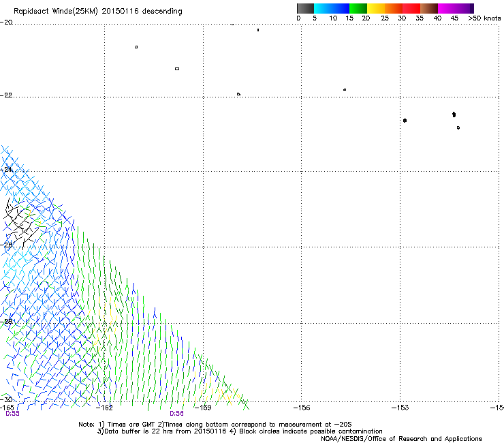Click the purple D:55 time label
The width and height of the screenshot is (504, 443).
pos(12,414)
